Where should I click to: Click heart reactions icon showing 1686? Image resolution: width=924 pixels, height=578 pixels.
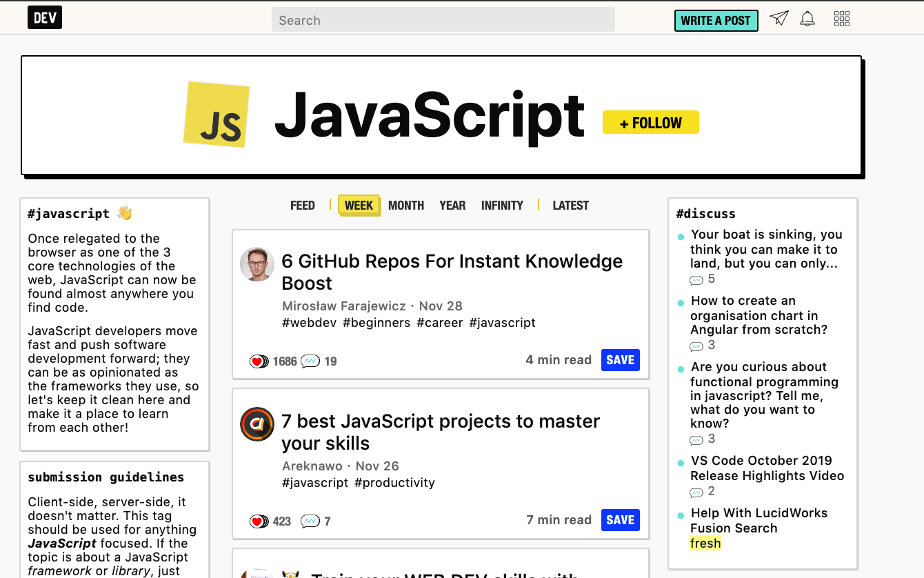[x=259, y=361]
